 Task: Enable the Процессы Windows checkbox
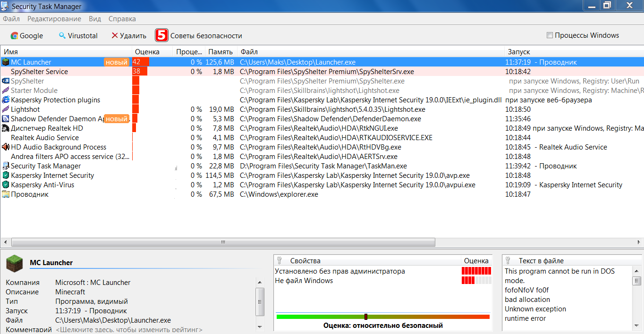click(x=550, y=35)
